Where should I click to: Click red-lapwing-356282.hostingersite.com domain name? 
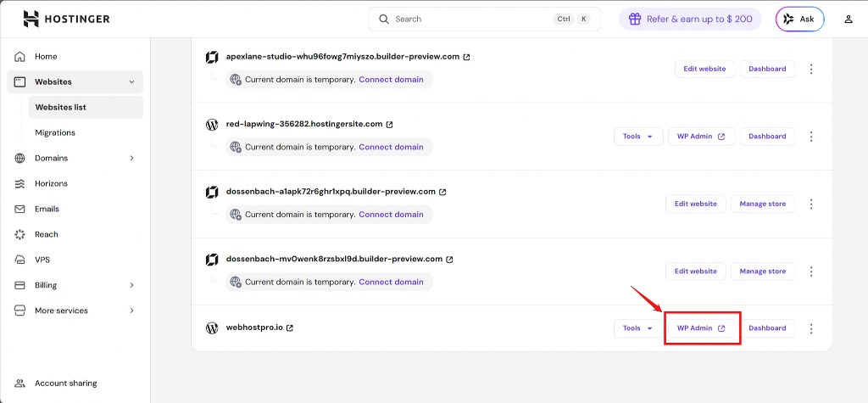[304, 124]
